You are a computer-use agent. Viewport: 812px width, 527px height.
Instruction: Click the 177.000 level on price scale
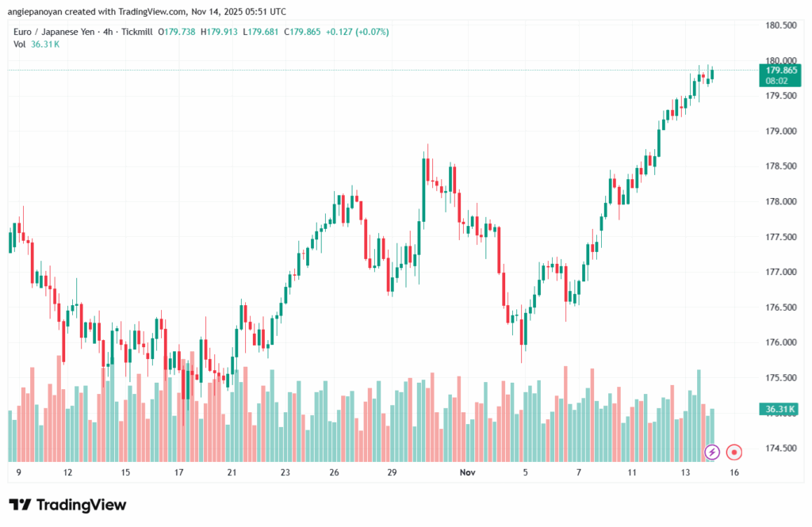click(x=779, y=272)
